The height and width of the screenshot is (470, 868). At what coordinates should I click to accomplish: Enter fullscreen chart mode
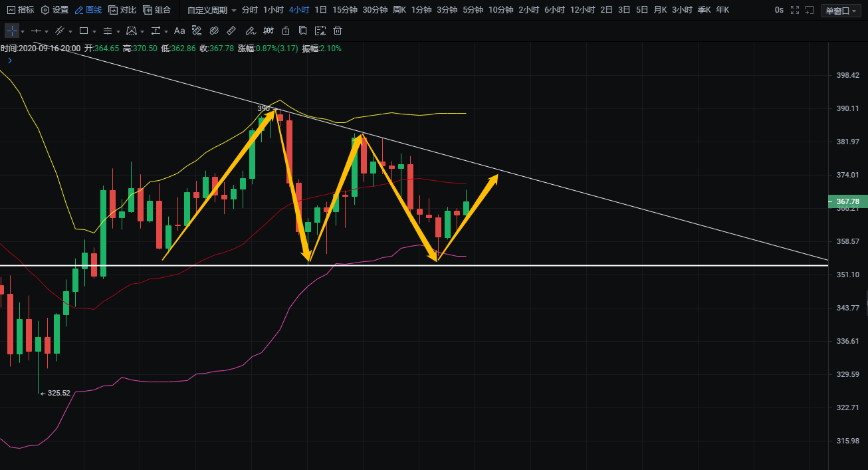795,10
